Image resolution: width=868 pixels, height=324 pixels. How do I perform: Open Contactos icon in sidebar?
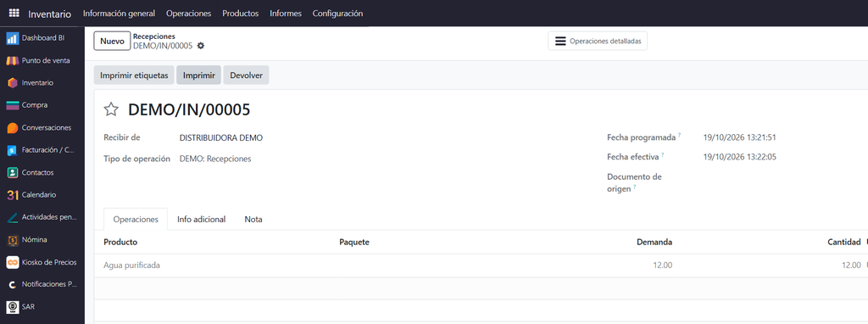point(12,172)
